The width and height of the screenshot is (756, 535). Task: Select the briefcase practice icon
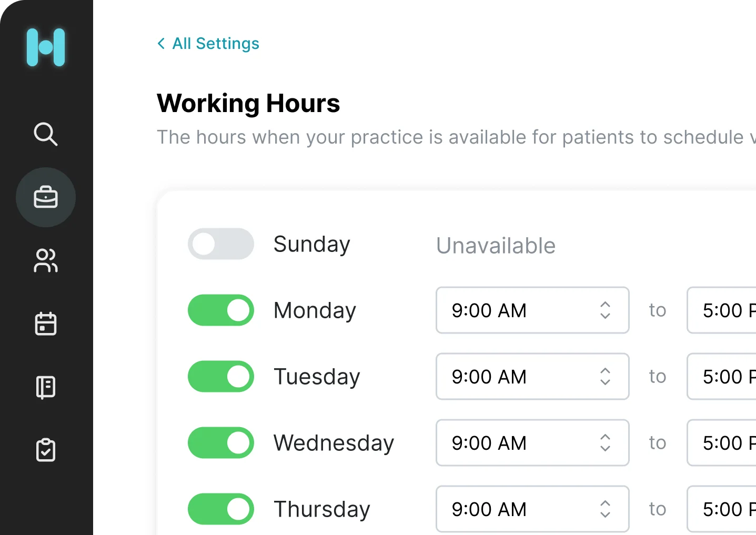tap(46, 197)
